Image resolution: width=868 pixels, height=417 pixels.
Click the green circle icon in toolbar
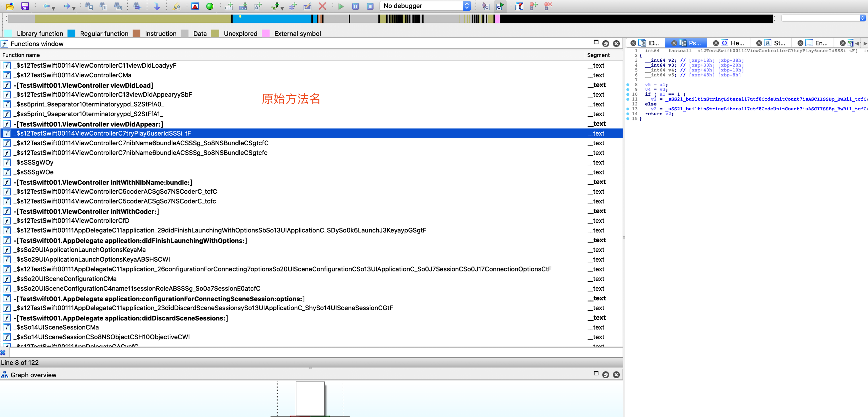click(x=210, y=6)
